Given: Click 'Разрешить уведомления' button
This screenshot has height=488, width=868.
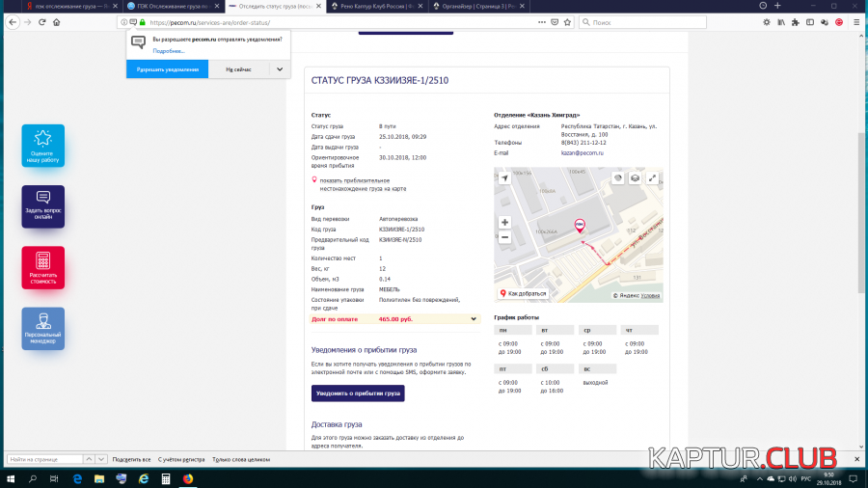Looking at the screenshot, I should point(167,69).
